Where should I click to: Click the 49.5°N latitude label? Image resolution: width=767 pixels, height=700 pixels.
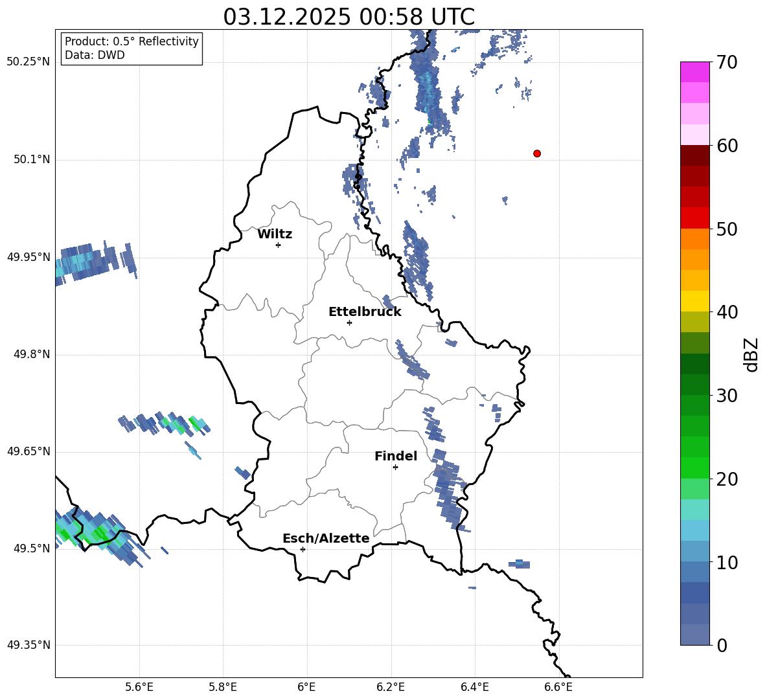coord(32,548)
